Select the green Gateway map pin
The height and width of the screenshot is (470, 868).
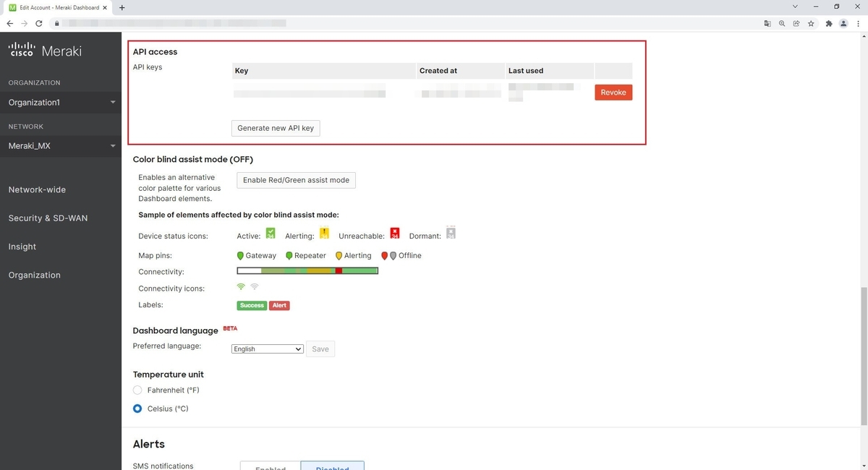point(239,255)
